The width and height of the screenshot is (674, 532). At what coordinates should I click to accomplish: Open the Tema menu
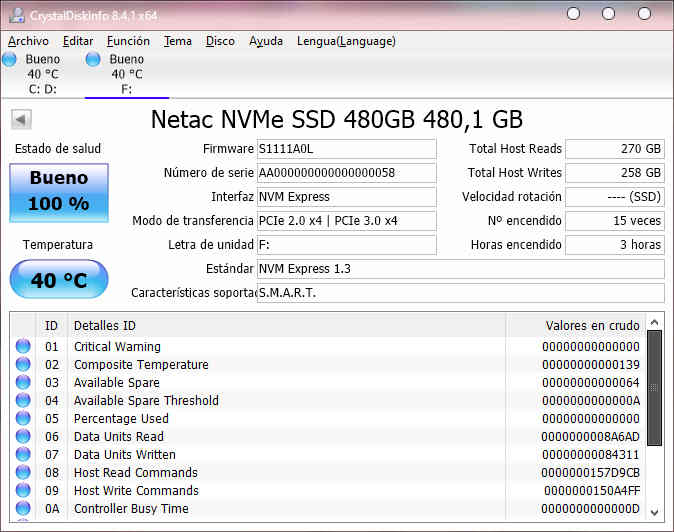tap(178, 41)
